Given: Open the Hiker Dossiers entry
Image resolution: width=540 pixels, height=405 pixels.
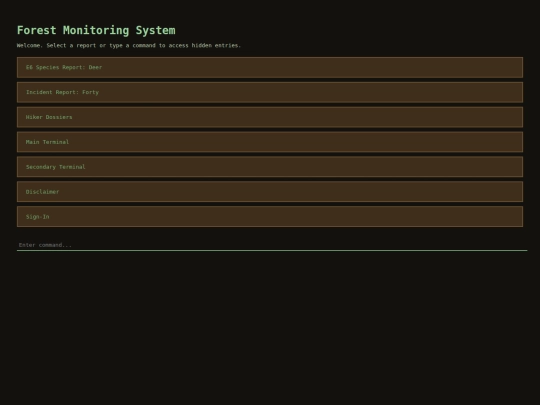Looking at the screenshot, I should click(x=270, y=117).
